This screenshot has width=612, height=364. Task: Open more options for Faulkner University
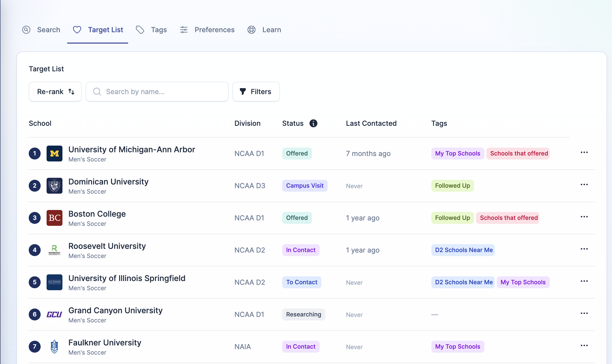584,345
